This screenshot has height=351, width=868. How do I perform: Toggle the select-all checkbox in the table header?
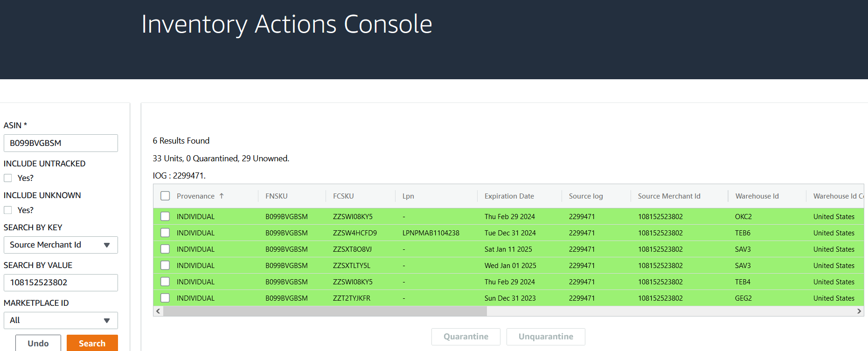coord(165,196)
